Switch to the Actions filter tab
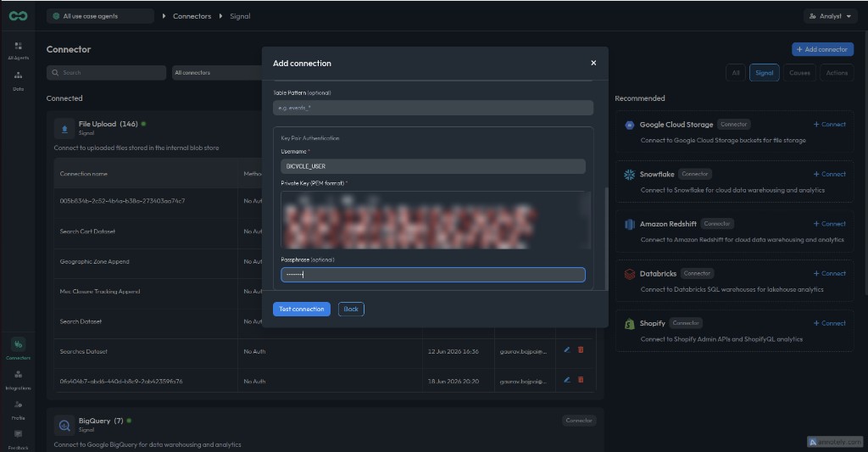 point(837,73)
